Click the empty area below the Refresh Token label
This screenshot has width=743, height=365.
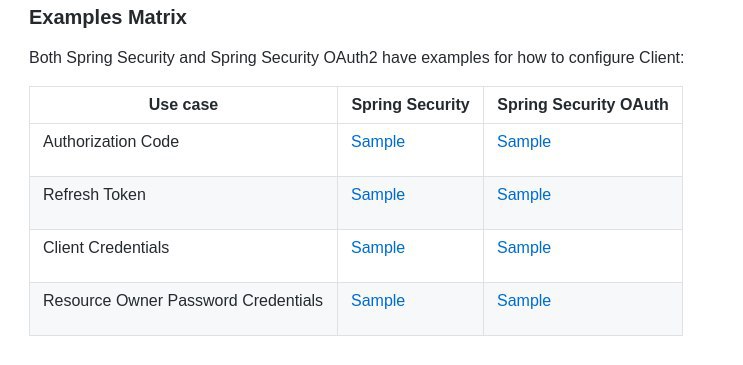click(x=183, y=217)
